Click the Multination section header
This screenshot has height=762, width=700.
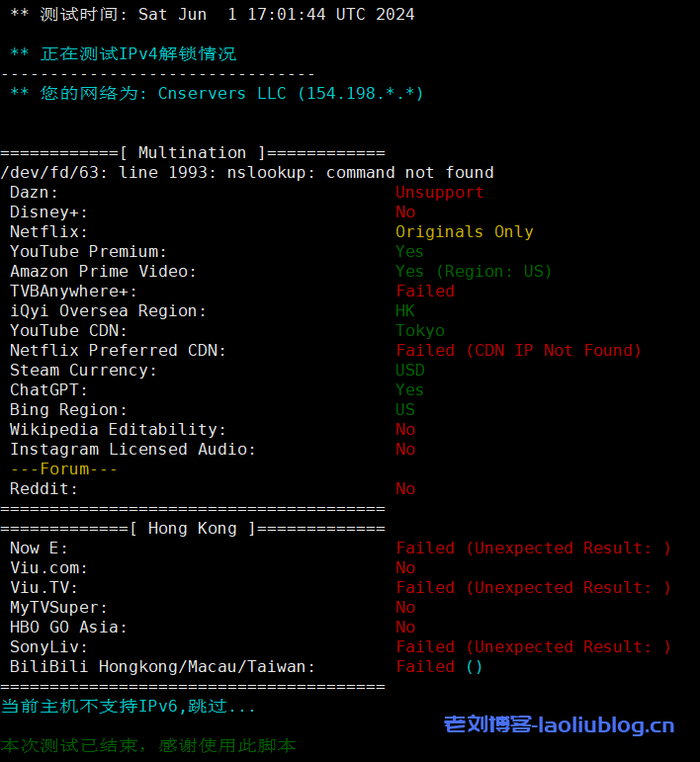[x=193, y=153]
